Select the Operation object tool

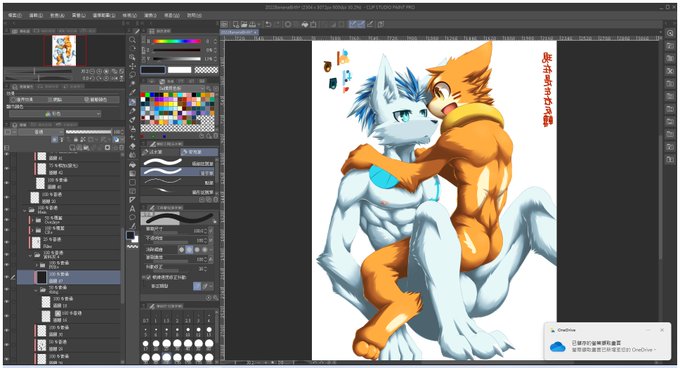(x=132, y=57)
